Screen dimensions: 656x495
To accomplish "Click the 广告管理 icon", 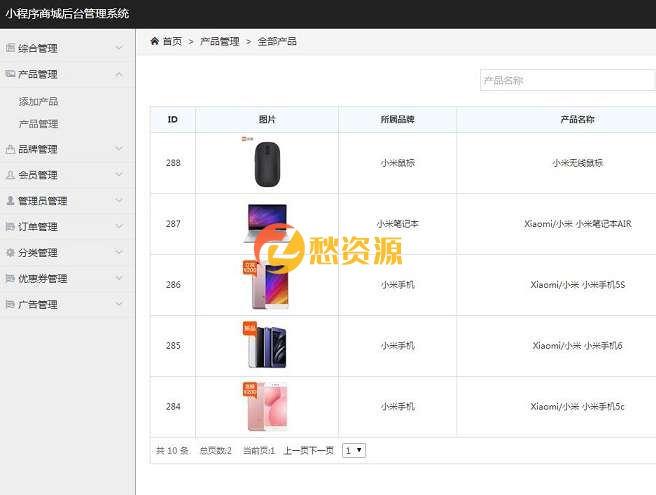I will 10,305.
